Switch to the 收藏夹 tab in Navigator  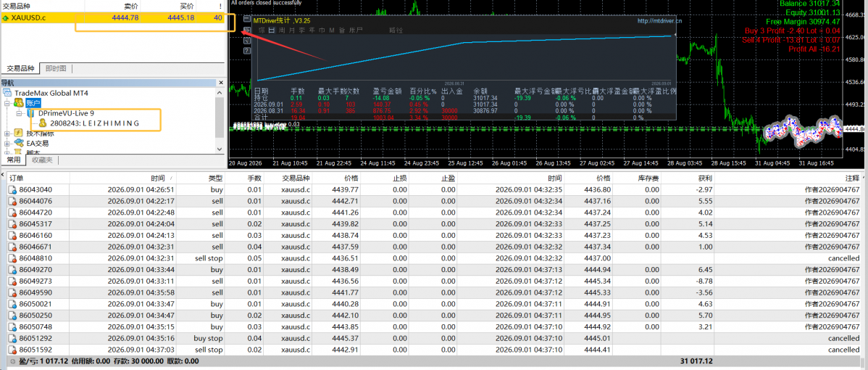42,160
